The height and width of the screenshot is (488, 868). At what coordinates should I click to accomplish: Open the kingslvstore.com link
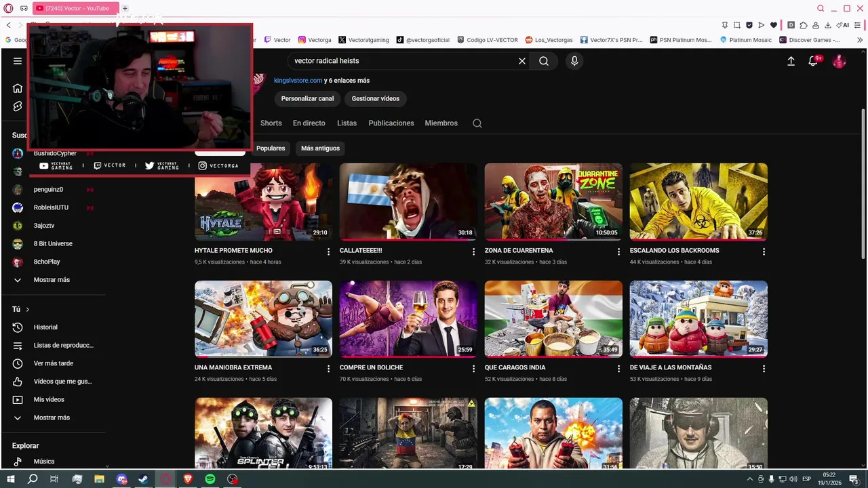298,81
